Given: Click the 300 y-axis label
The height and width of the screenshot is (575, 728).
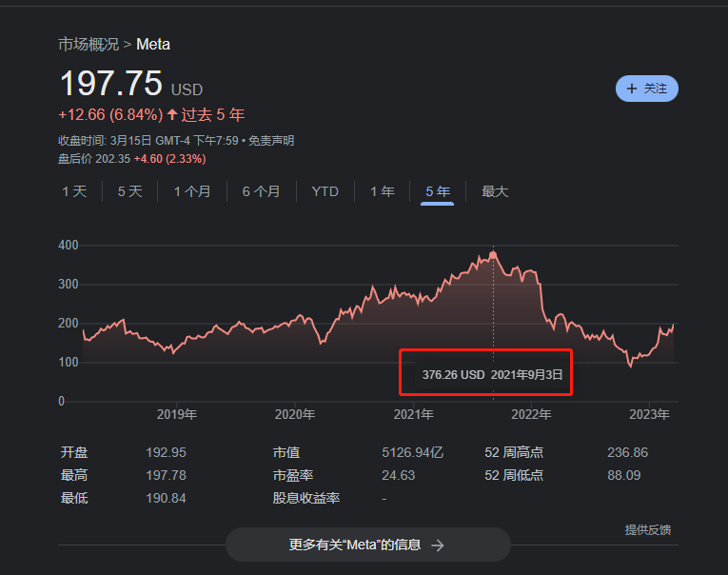Looking at the screenshot, I should pos(69,285).
